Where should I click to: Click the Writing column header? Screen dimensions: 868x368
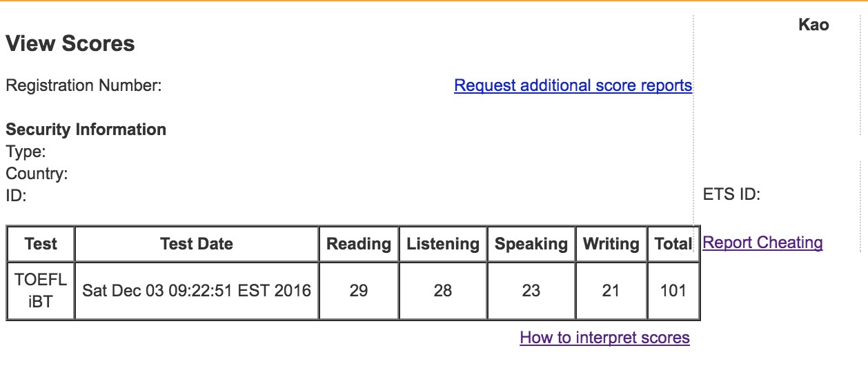point(611,244)
